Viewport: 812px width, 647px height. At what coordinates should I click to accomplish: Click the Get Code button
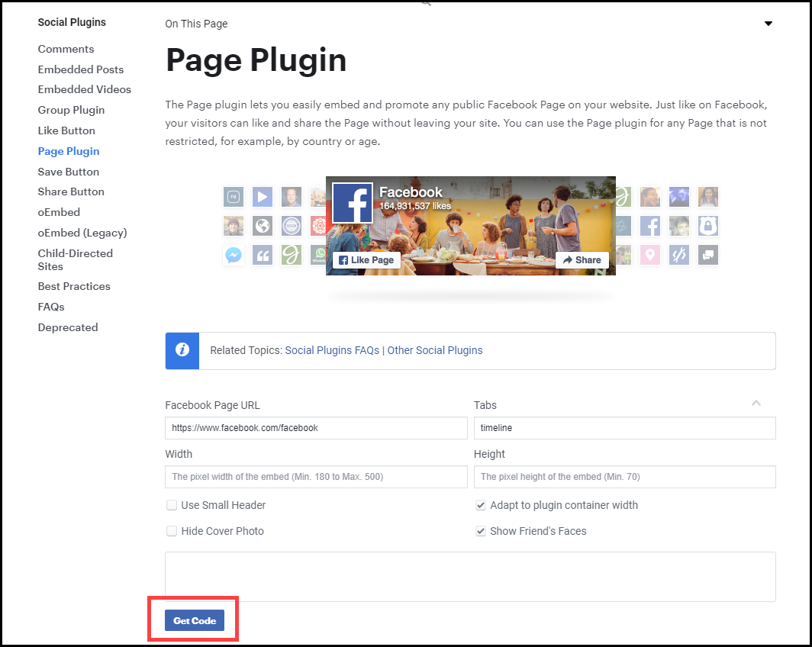point(194,620)
